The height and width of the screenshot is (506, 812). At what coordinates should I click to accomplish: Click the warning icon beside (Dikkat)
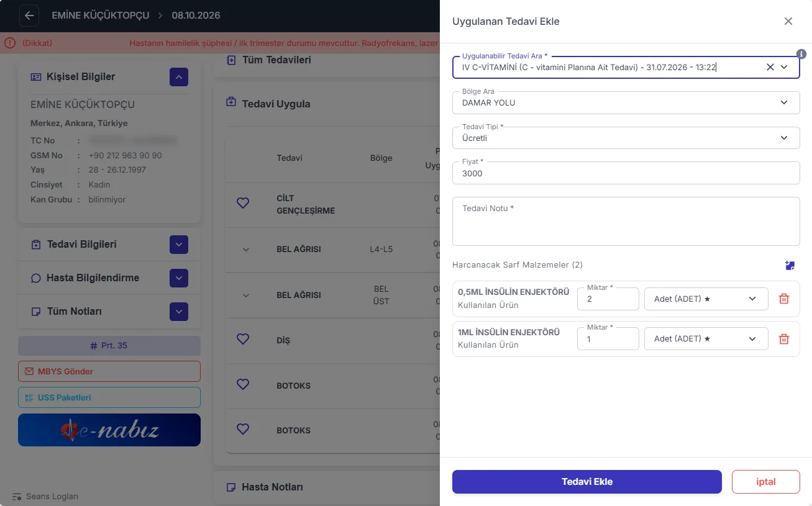click(x=10, y=43)
